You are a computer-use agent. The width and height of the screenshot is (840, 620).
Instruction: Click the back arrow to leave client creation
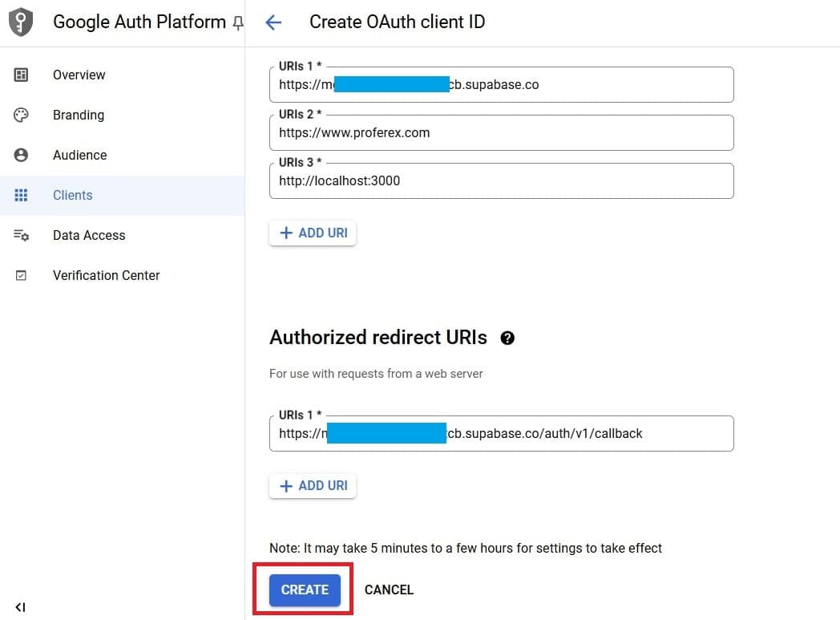[x=273, y=22]
